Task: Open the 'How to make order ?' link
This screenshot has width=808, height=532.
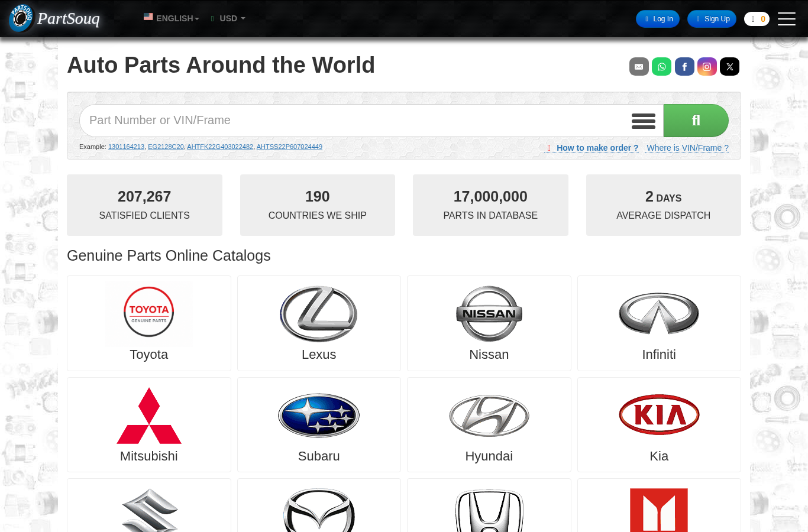Action: [592, 148]
